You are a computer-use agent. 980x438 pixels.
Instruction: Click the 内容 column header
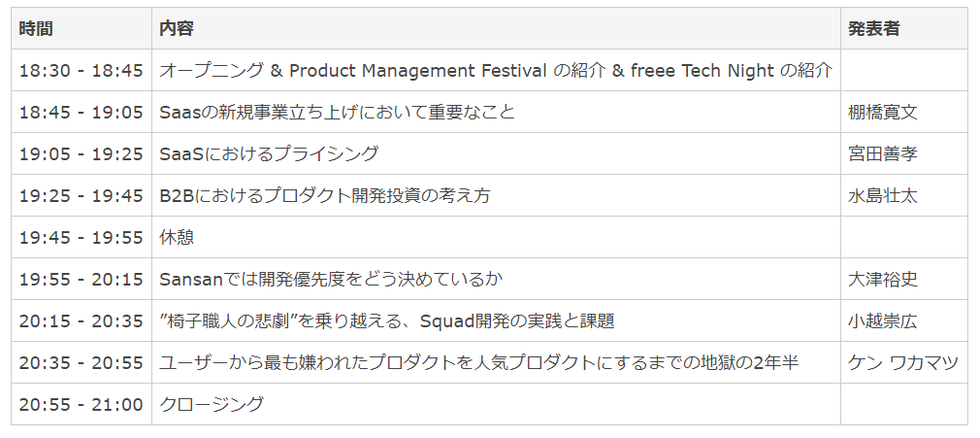177,29
